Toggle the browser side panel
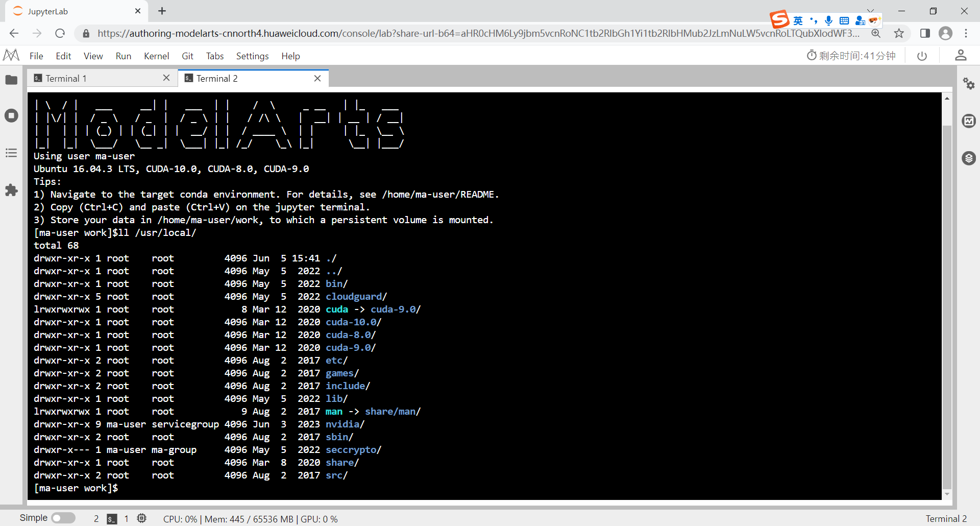The image size is (980, 526). (x=925, y=33)
